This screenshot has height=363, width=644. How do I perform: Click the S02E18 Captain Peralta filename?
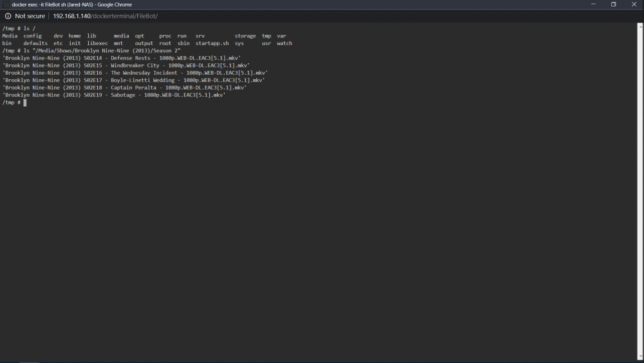(124, 88)
